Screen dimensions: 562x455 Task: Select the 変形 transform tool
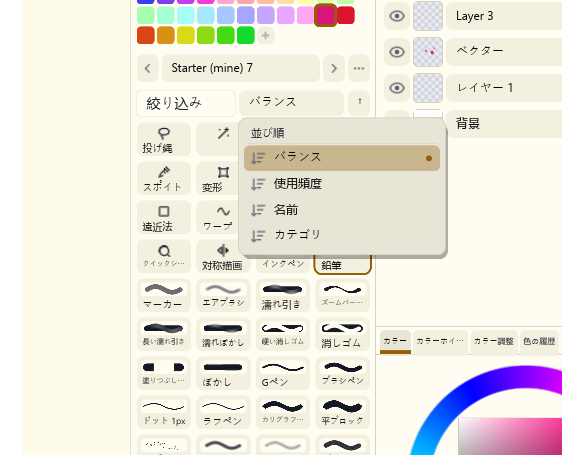(x=218, y=178)
